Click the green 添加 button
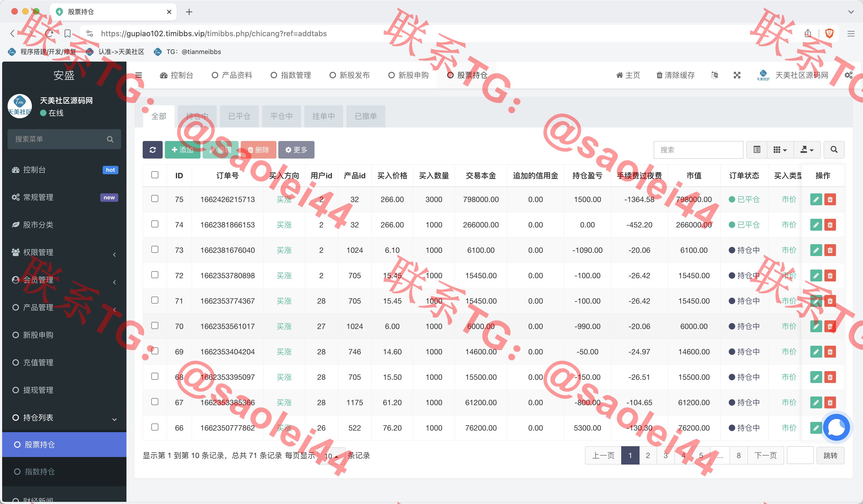This screenshot has height=504, width=863. tap(183, 150)
